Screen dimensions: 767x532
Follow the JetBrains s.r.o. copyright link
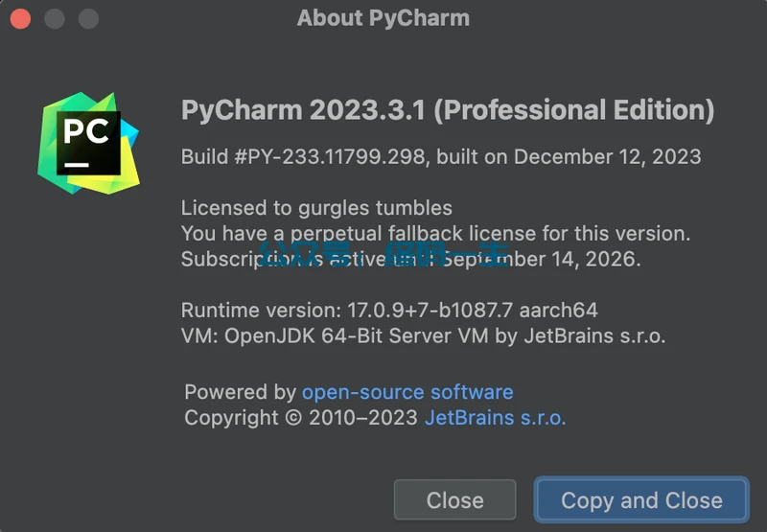click(495, 418)
